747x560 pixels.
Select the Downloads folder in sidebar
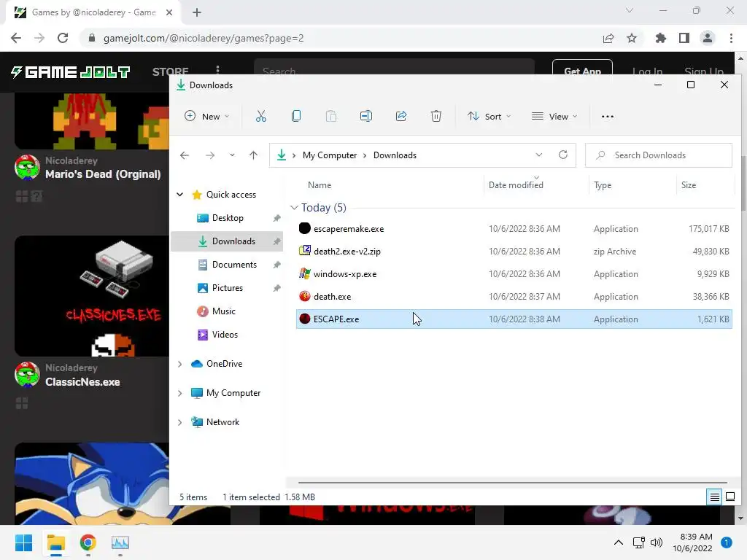coord(228,241)
